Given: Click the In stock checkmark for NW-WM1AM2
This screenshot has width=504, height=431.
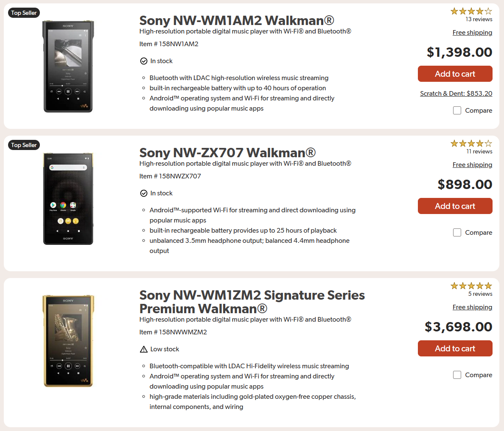Looking at the screenshot, I should (144, 61).
